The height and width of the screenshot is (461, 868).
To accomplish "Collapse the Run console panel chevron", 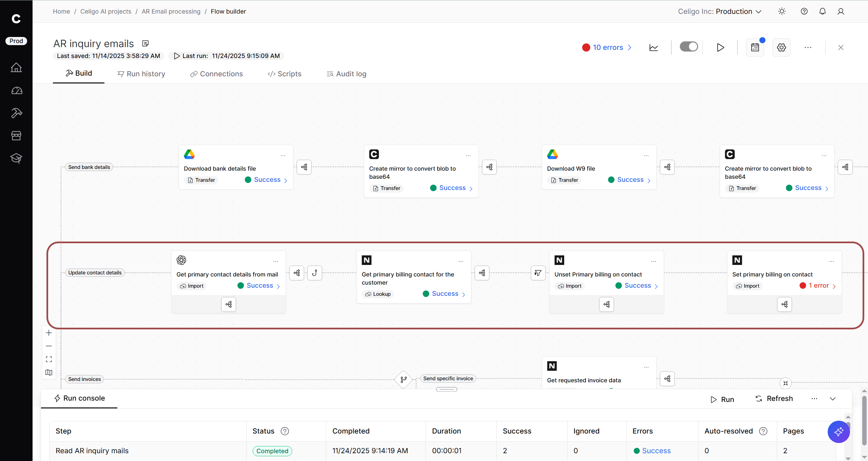I will [833, 399].
